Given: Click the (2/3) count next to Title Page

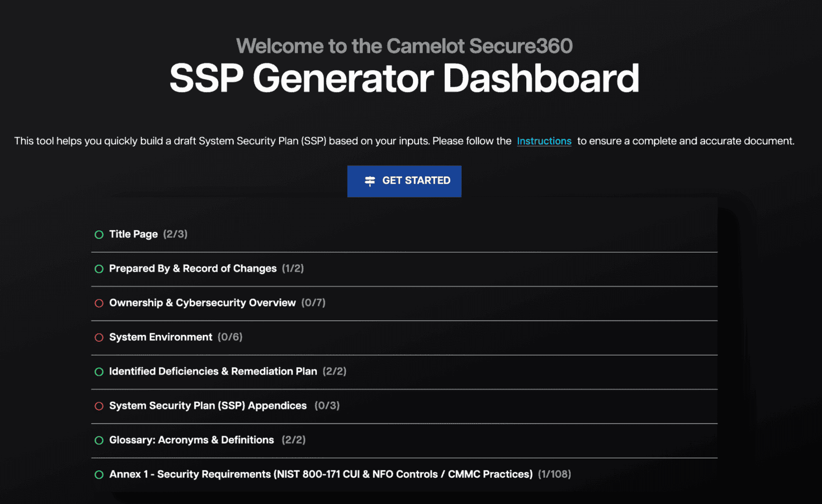Looking at the screenshot, I should (x=175, y=234).
